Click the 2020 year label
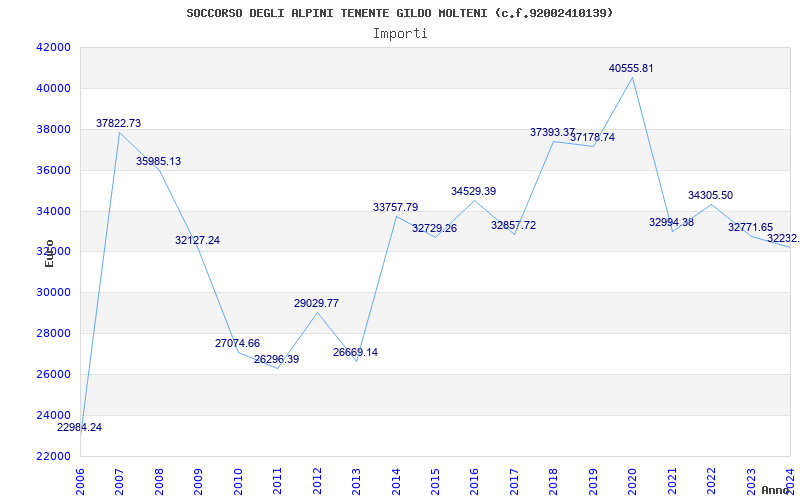The height and width of the screenshot is (500, 800). click(x=633, y=481)
